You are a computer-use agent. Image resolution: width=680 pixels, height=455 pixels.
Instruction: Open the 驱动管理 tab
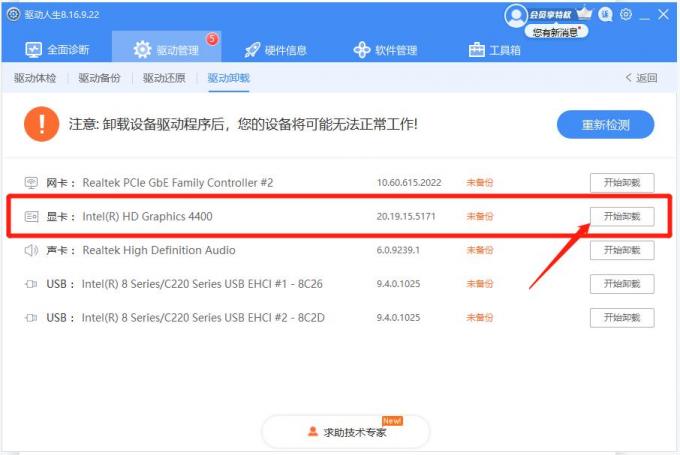[167, 48]
